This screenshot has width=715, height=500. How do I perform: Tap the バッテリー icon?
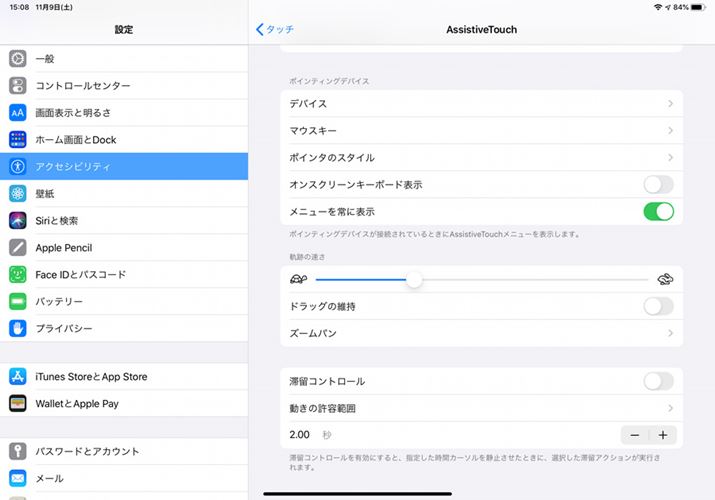pos(18,301)
